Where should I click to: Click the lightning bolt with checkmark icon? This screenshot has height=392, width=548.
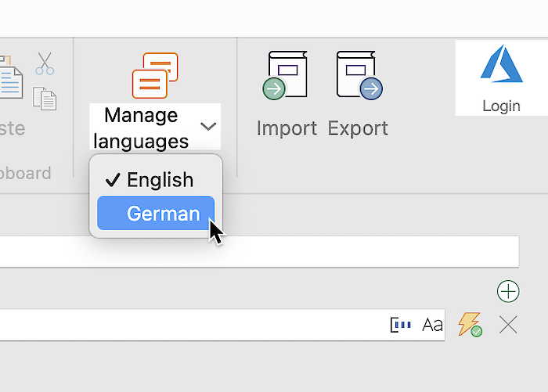(470, 325)
